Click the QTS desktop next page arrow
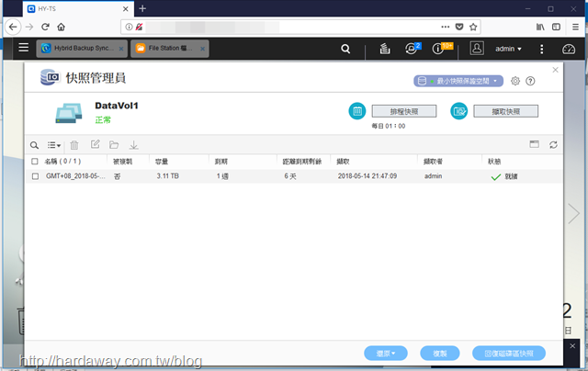This screenshot has width=588, height=371. point(573,214)
